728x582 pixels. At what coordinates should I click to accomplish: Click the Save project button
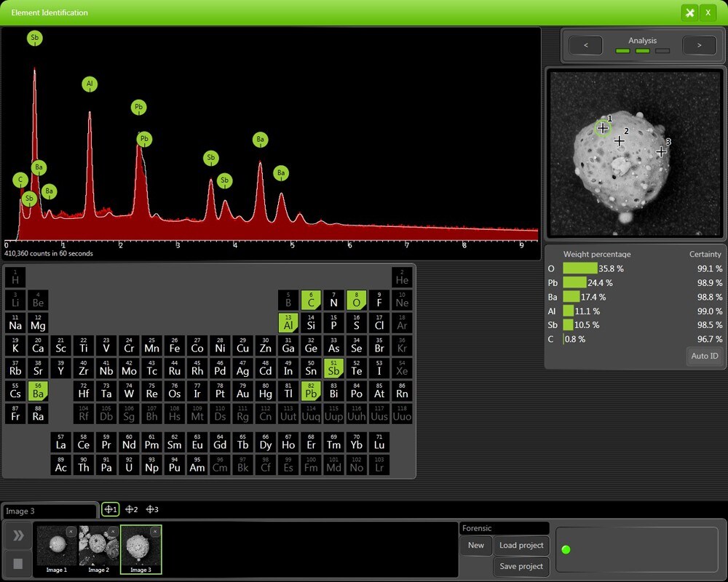coord(521,567)
